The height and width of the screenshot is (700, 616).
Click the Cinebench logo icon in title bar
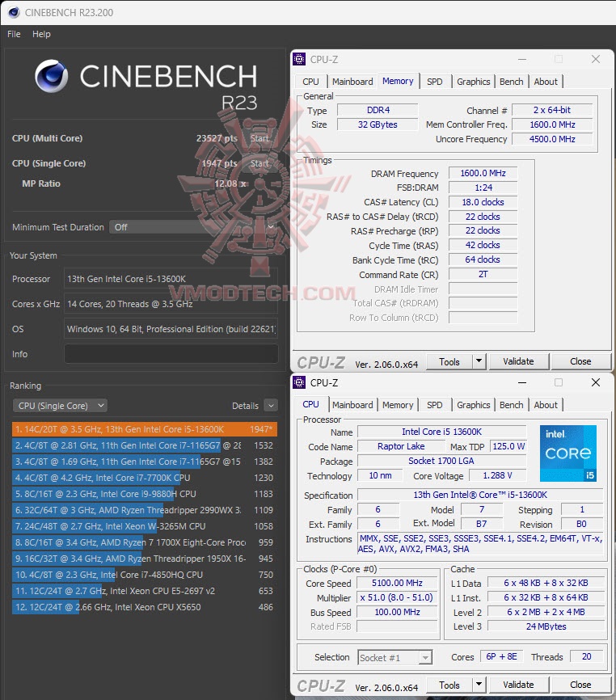(14, 12)
